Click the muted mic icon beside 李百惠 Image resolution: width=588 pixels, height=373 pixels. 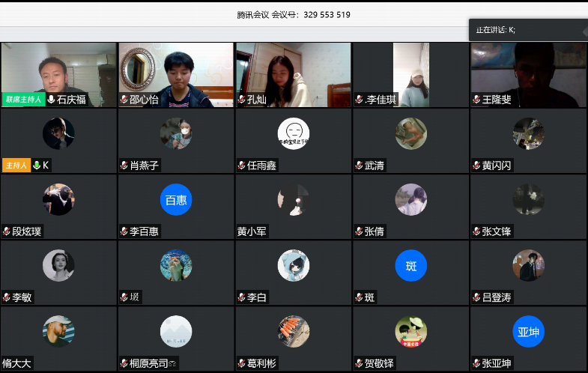124,231
